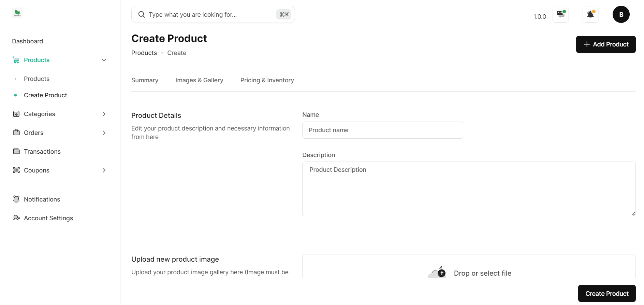The width and height of the screenshot is (644, 305).
Task: Focus the Product name input field
Action: pyautogui.click(x=382, y=130)
